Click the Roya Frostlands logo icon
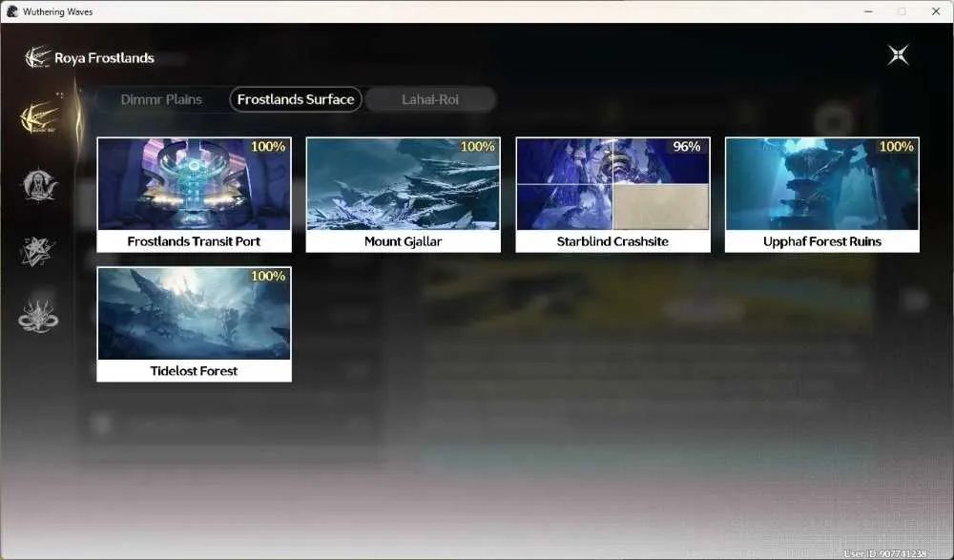This screenshot has width=954, height=560. [37, 58]
